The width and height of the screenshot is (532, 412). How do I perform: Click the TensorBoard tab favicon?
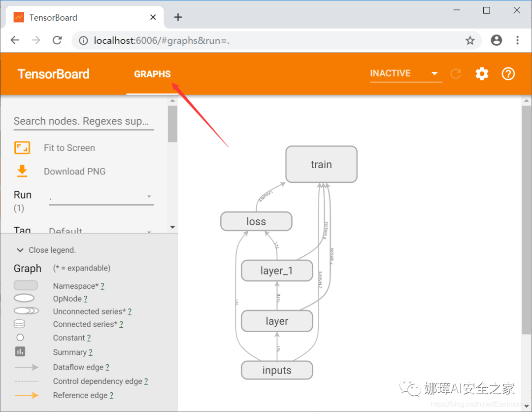click(x=19, y=17)
